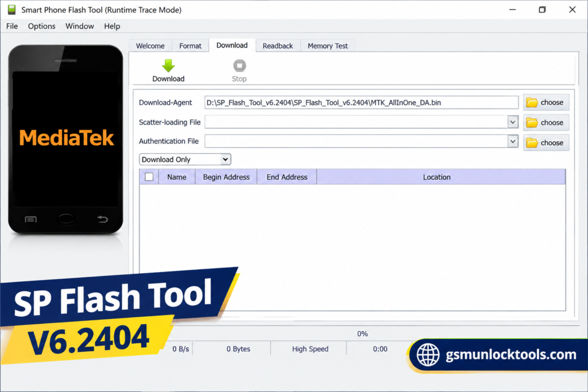Screen dimensions: 588x392
Task: Switch to the Format tab
Action: pos(190,46)
